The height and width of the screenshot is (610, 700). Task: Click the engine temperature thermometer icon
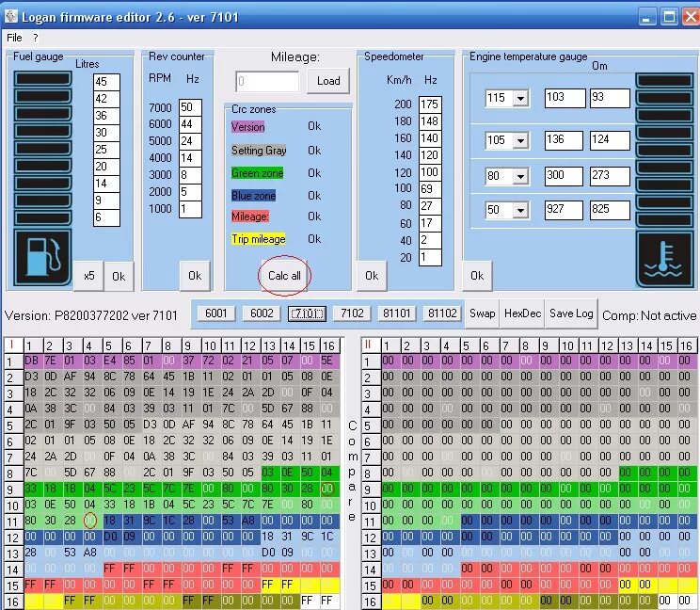point(664,260)
